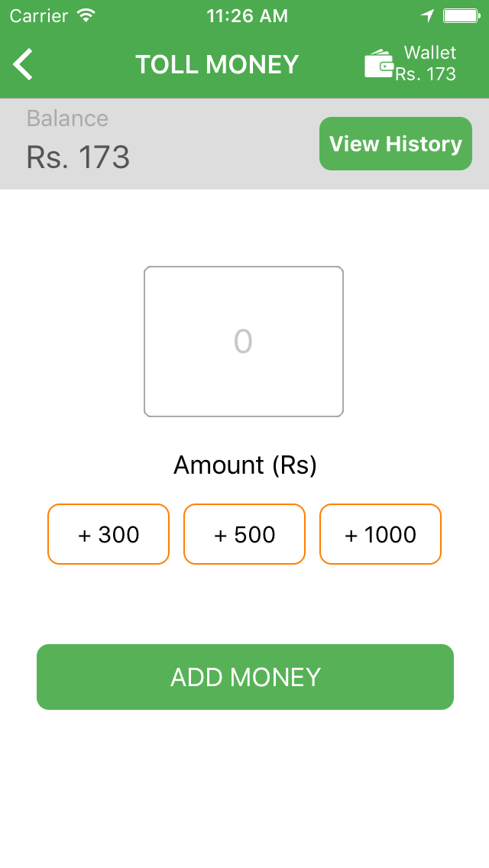Click the location arrow status icon
The width and height of the screenshot is (489, 868).
[x=428, y=15]
